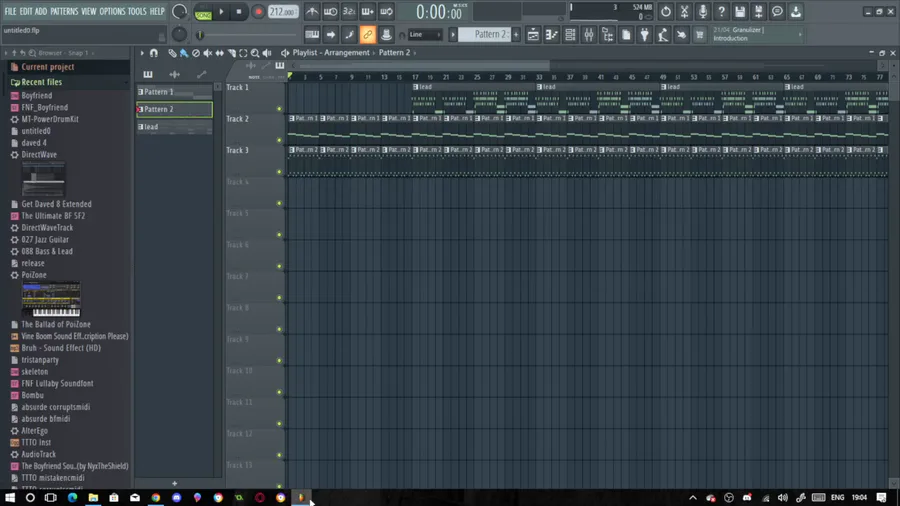This screenshot has height=506, width=900.
Task: Click the render to audio file icon
Action: click(758, 11)
